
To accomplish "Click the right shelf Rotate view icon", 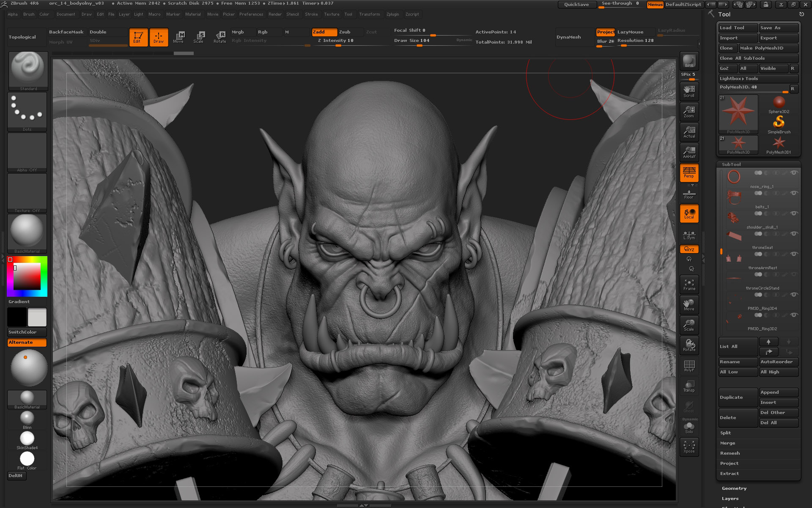I will (689, 345).
